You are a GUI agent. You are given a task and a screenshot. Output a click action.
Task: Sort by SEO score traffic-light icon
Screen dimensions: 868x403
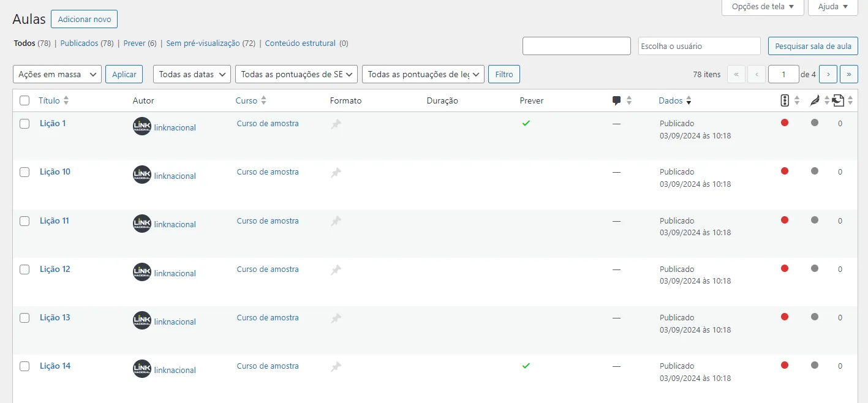point(785,101)
